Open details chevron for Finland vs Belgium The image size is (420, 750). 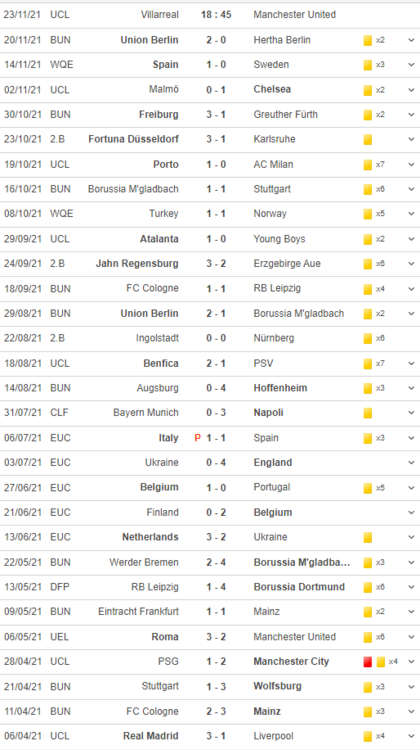(x=411, y=512)
